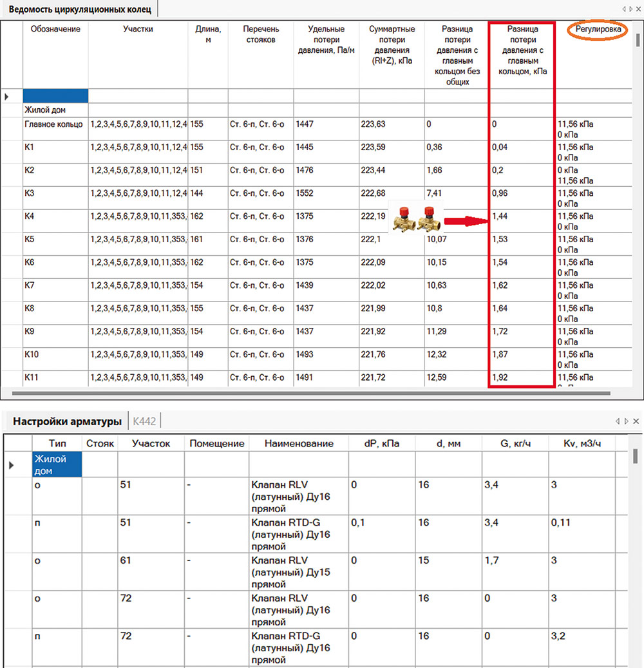Click the left tab-scroll arrow in the Настройки арматуры panel
This screenshot has height=668, width=644.
[618, 421]
